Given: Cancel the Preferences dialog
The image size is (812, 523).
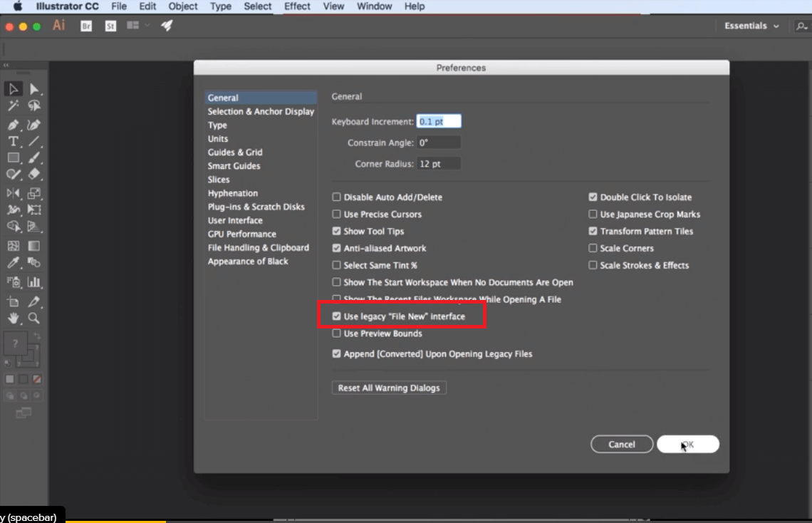Looking at the screenshot, I should click(x=621, y=444).
